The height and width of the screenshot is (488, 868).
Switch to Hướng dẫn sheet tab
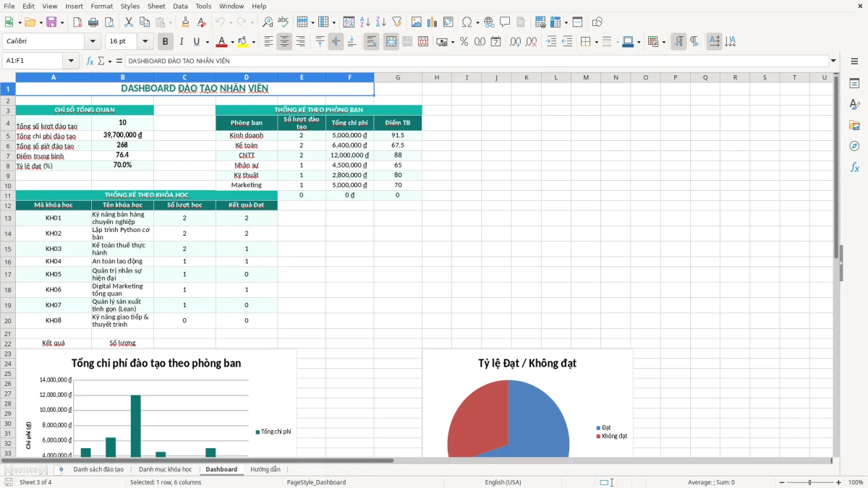265,469
